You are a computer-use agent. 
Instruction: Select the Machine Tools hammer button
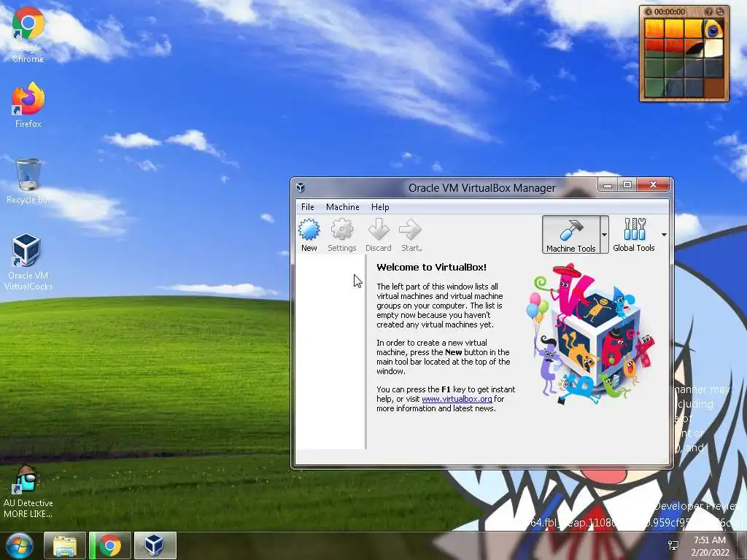(x=570, y=234)
